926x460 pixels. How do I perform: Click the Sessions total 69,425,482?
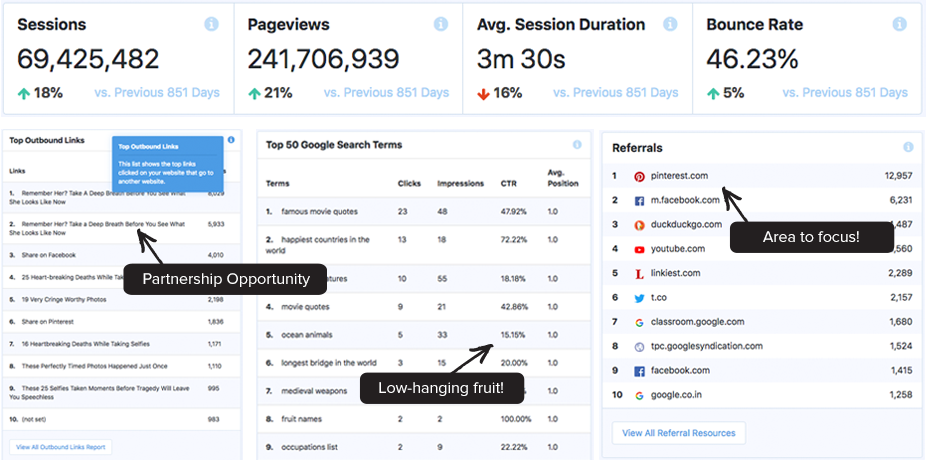[88, 59]
